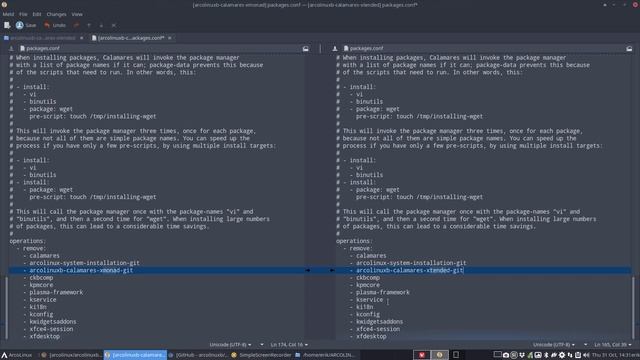
Task: Click left pane 'pre-script: touch /tmp/installing-wget' first occurrence
Action: pos(93,116)
